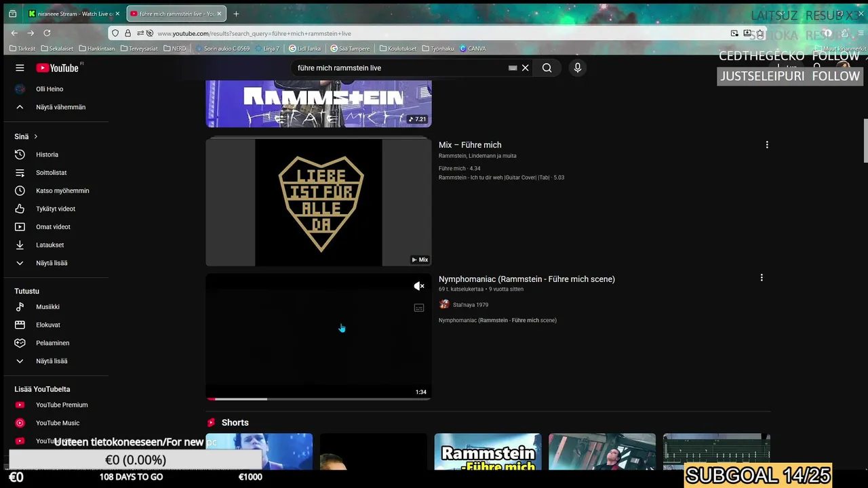Click the site padlock icon

(x=127, y=33)
